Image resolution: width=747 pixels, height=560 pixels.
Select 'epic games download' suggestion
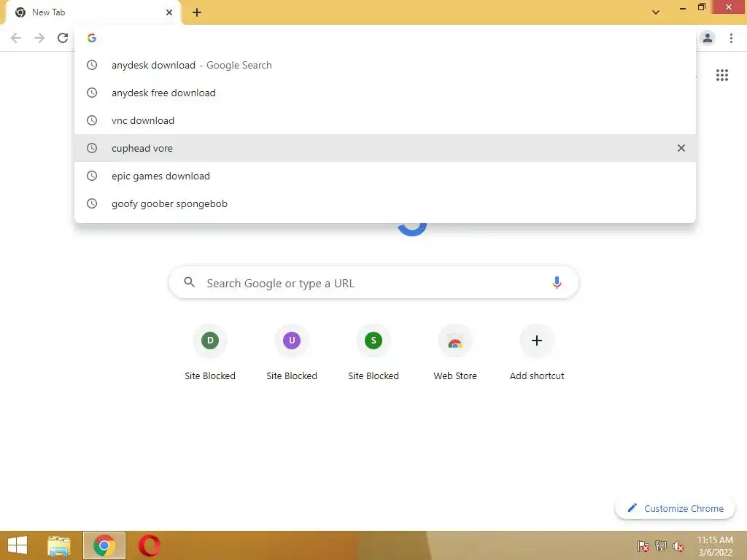tap(385, 176)
